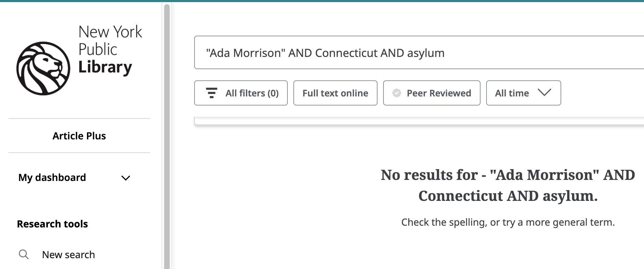Screen dimensions: 644x269
Task: Click the sidebar vertical scrollbar
Action: (167, 140)
